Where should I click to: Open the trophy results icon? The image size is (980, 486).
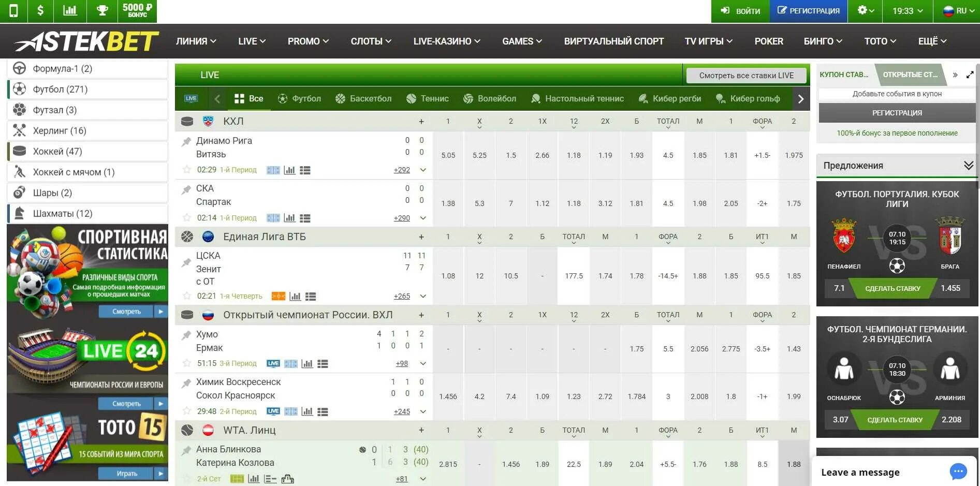coord(102,11)
